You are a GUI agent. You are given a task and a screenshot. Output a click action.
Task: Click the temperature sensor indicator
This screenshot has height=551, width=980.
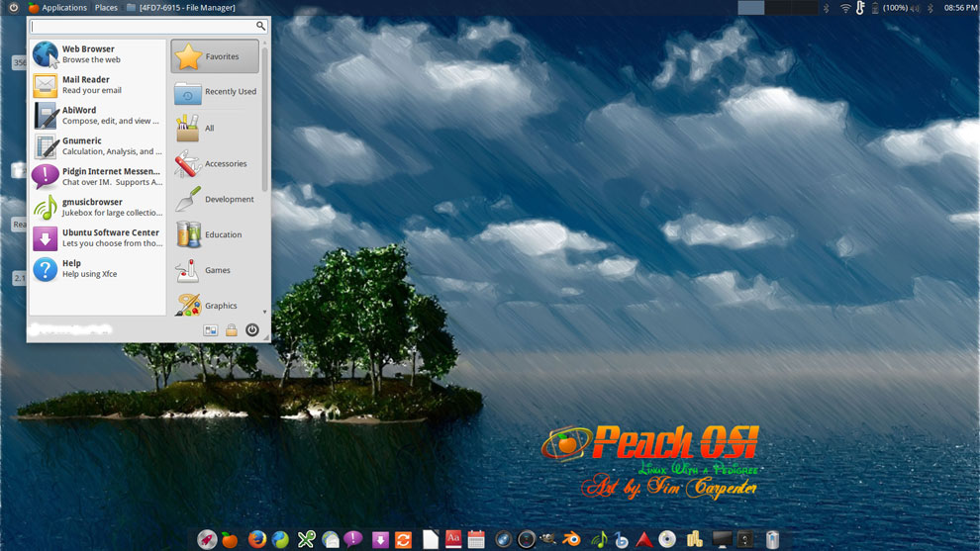coord(860,8)
